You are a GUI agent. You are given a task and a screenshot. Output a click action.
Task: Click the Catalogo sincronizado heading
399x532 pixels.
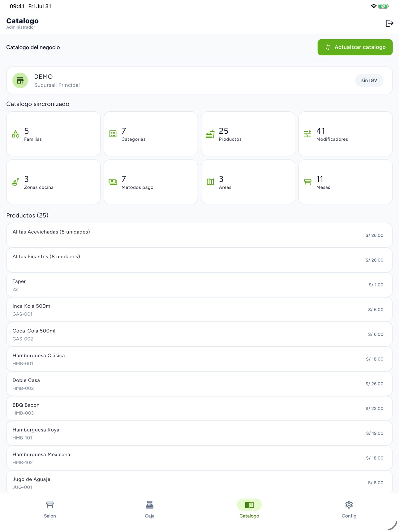pos(38,104)
